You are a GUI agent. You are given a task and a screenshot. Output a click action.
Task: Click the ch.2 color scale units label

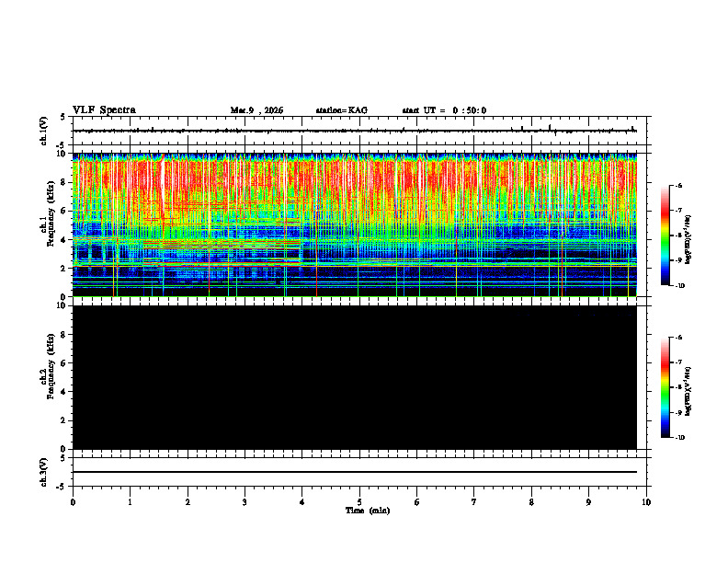(688, 390)
